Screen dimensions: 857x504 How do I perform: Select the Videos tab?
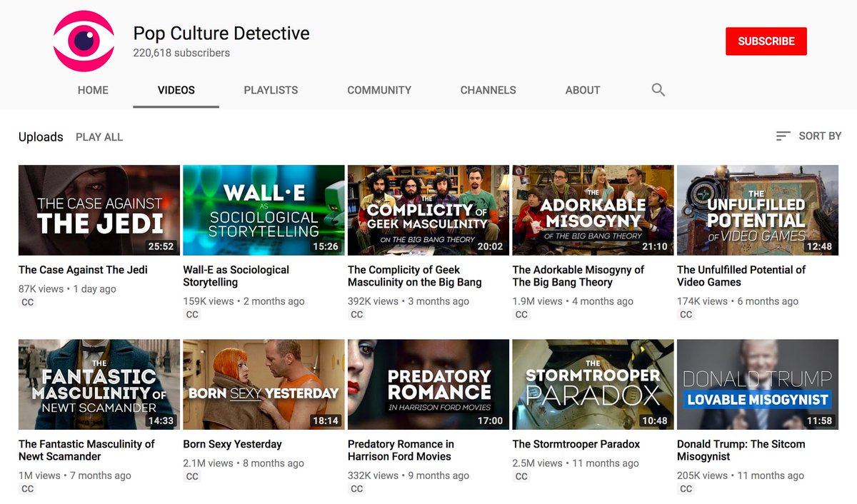point(176,90)
